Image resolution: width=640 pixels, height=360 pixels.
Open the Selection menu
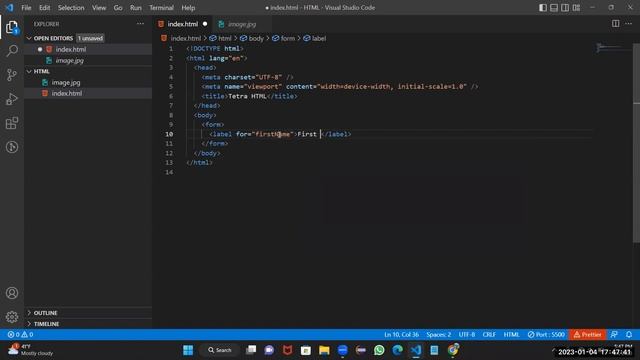(x=71, y=8)
